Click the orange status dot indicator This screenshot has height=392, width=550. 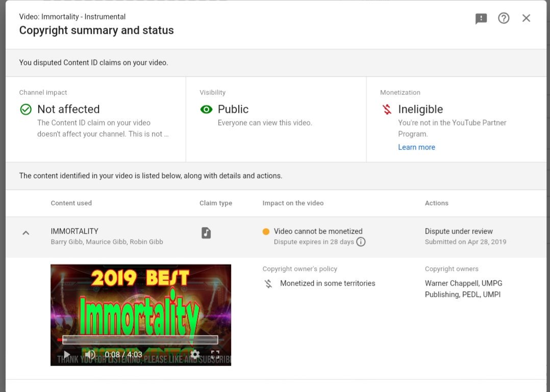[x=266, y=231]
